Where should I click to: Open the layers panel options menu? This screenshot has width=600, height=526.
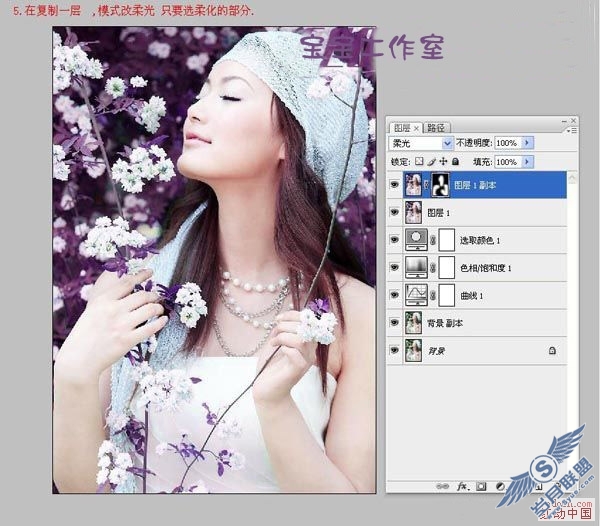pyautogui.click(x=572, y=131)
